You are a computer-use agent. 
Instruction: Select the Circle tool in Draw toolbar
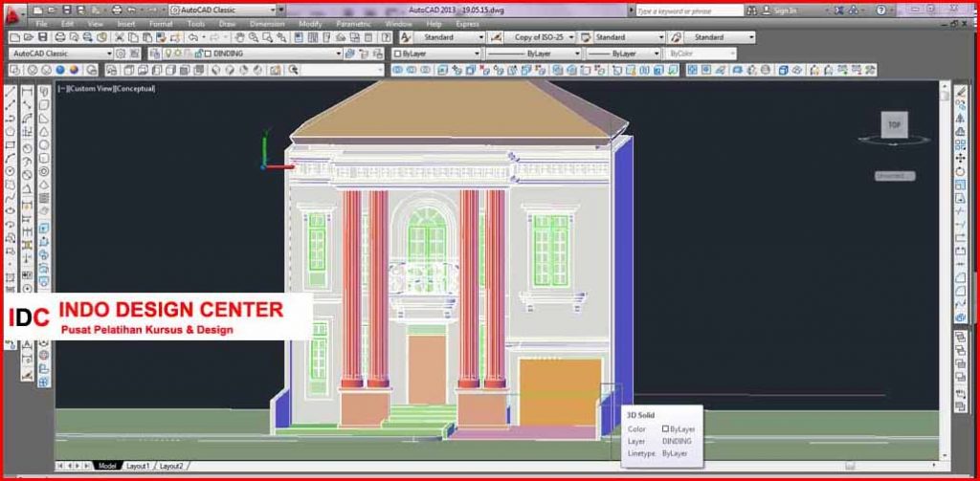(x=11, y=171)
